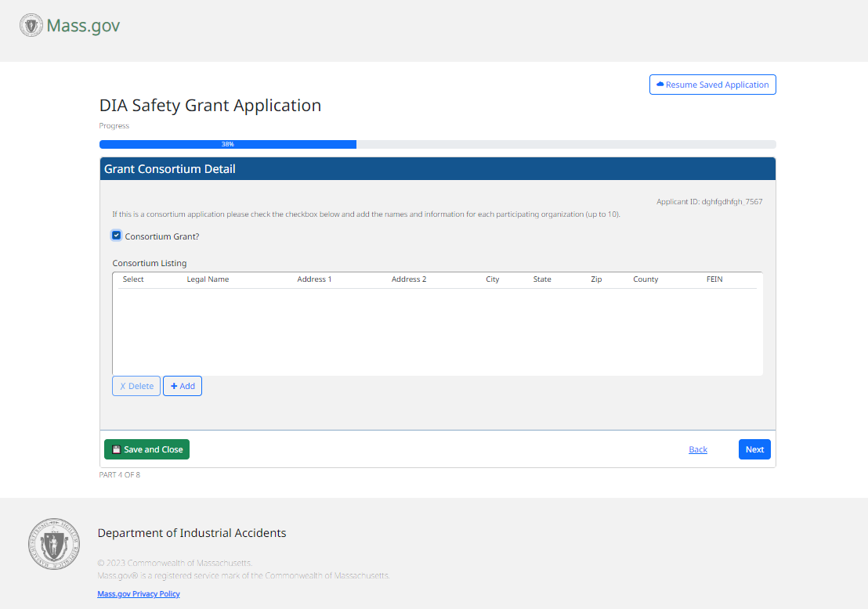Click the floppy disk icon on Save and Close
The height and width of the screenshot is (609, 868).
116,449
